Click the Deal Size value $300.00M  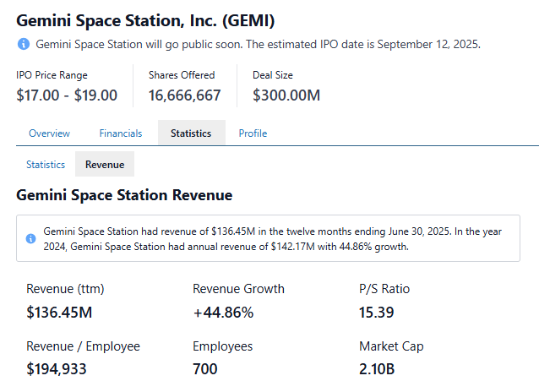point(286,95)
